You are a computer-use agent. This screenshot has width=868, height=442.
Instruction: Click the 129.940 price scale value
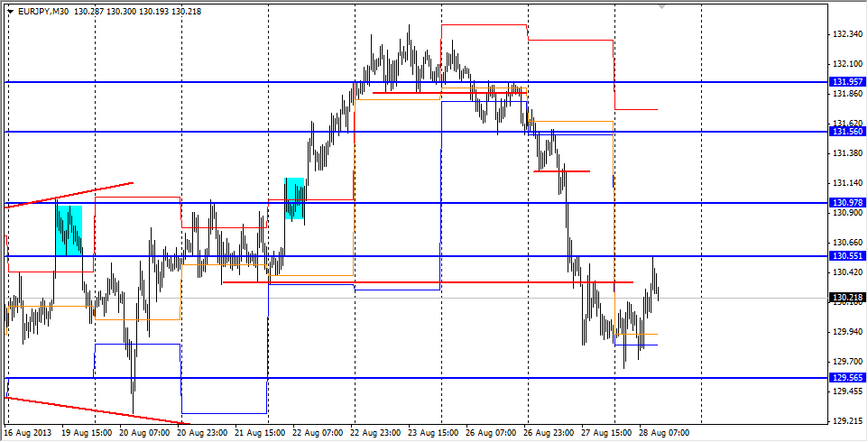pyautogui.click(x=847, y=331)
